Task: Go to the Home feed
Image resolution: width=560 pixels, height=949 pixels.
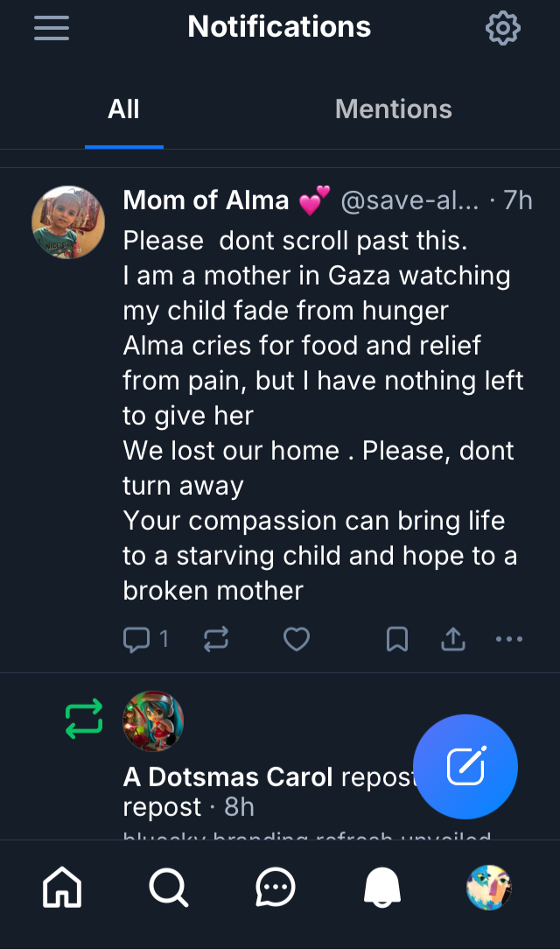Action: tap(62, 889)
